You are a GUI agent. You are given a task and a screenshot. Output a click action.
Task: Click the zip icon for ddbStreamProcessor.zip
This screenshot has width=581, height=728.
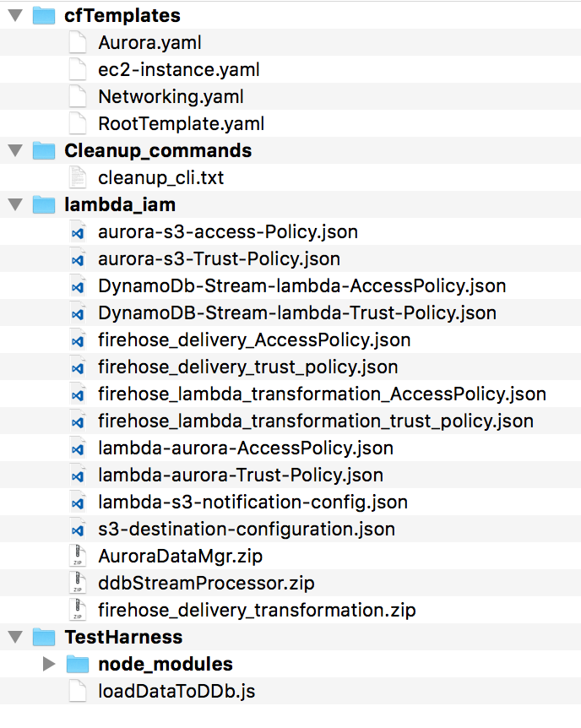(78, 583)
